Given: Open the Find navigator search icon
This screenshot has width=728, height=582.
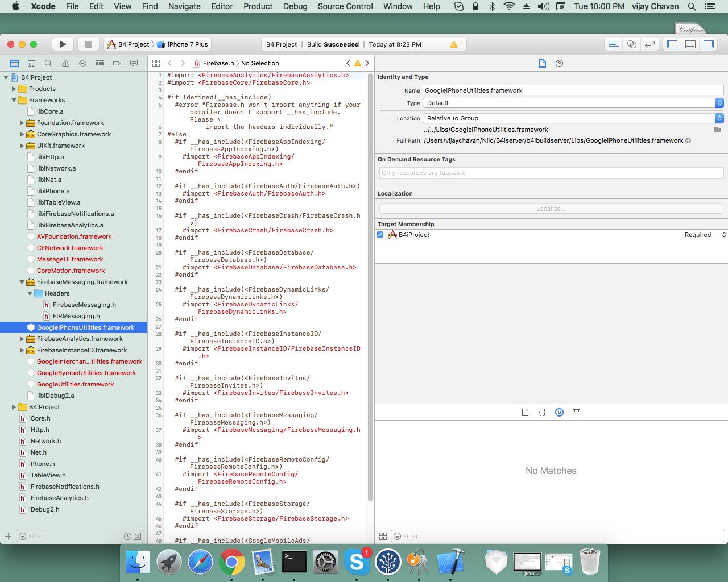Looking at the screenshot, I should 48,63.
